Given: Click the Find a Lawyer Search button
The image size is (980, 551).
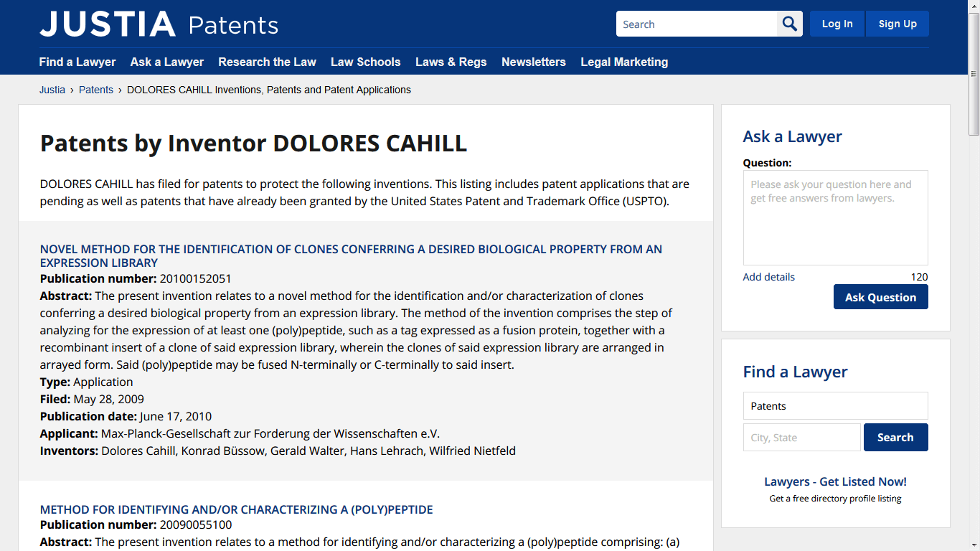Looking at the screenshot, I should (895, 437).
